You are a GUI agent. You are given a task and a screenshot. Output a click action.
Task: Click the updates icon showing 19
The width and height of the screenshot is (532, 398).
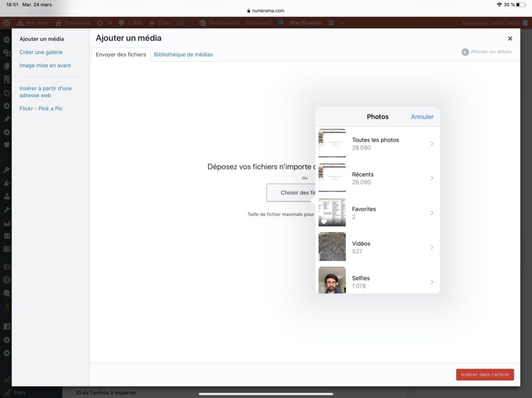(x=104, y=23)
